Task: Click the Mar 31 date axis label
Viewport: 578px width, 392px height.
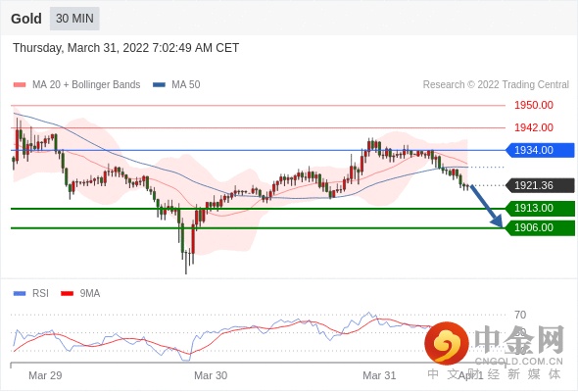Action: 379,375
